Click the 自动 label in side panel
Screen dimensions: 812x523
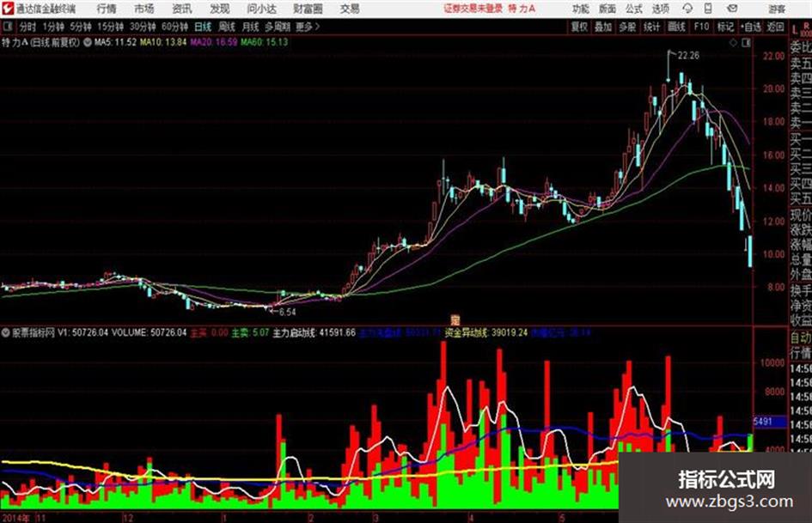click(801, 338)
